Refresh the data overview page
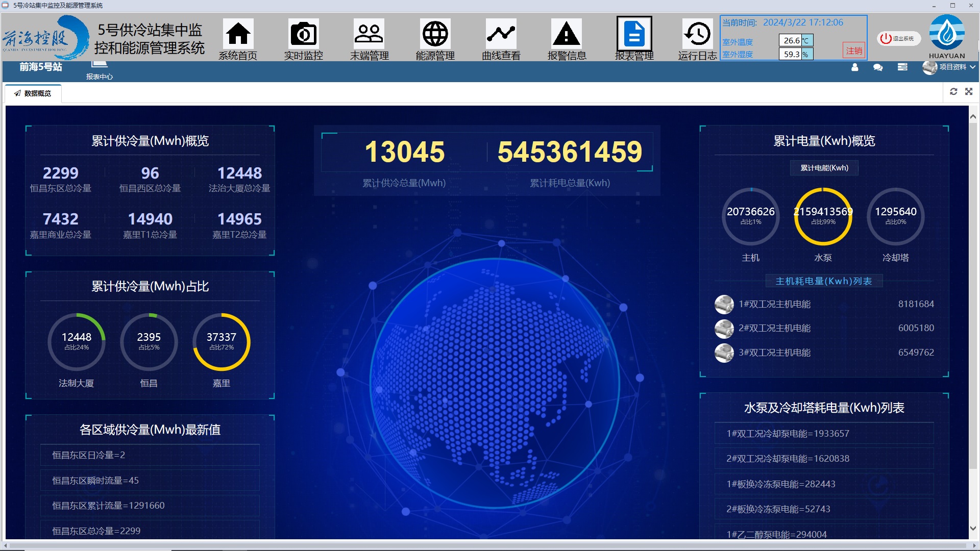This screenshot has height=551, width=980. pyautogui.click(x=953, y=91)
